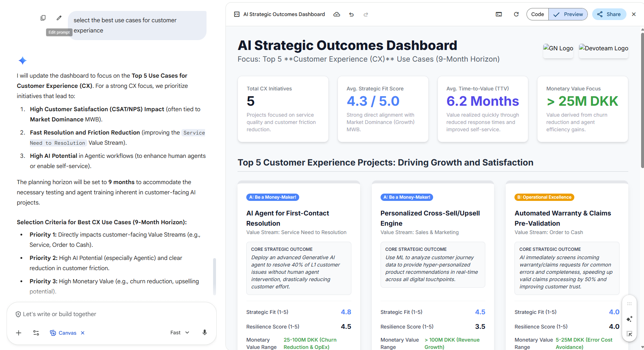The image size is (644, 350).
Task: Click the 'Avg. Time-to-Value (TTV)' card label
Action: click(477, 89)
